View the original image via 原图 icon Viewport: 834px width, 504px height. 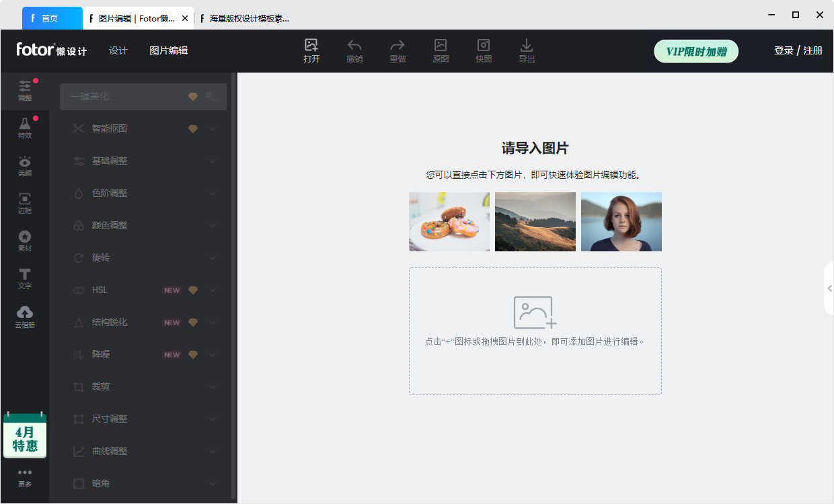441,50
